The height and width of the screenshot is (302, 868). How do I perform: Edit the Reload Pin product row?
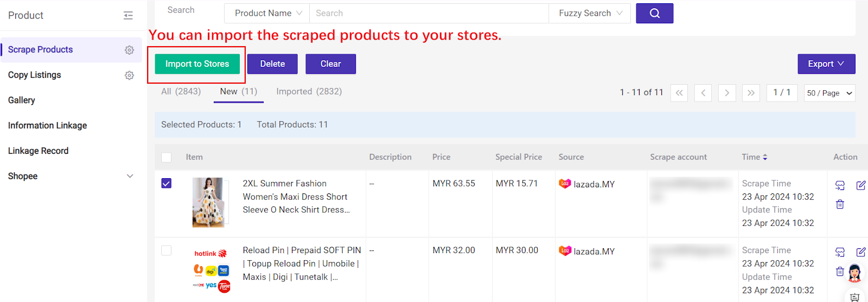[860, 252]
